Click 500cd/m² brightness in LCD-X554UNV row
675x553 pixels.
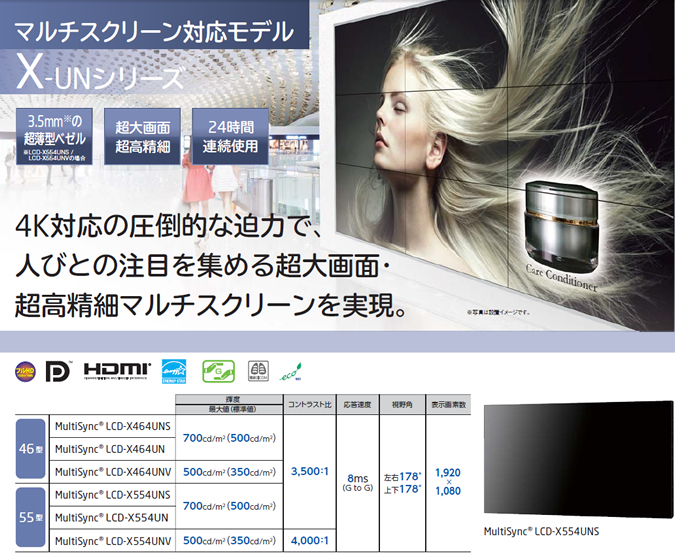tap(229, 541)
